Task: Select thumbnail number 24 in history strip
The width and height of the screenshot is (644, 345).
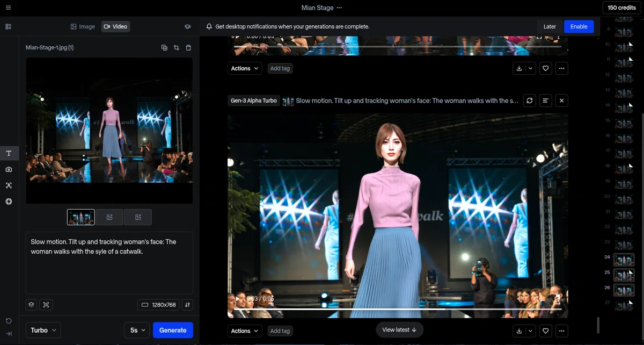Action: [x=624, y=260]
